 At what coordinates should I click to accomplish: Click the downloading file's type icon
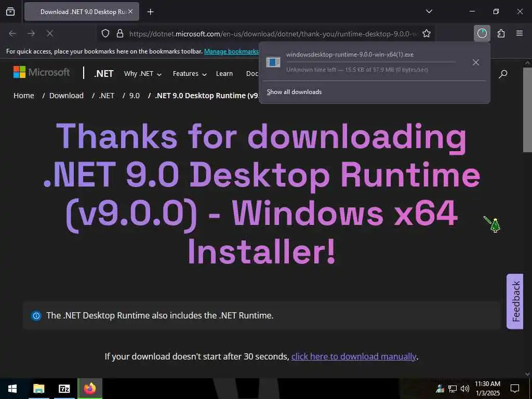[273, 62]
